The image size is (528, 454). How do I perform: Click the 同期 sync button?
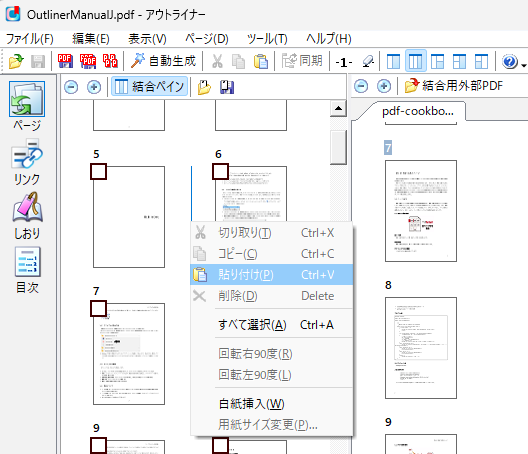(302, 61)
